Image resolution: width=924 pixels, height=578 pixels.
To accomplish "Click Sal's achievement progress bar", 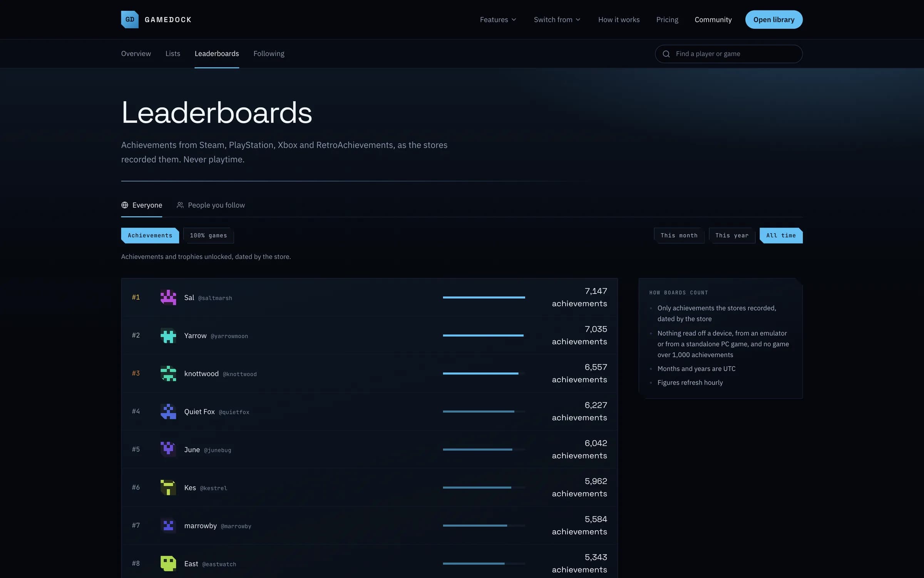I will pos(484,297).
